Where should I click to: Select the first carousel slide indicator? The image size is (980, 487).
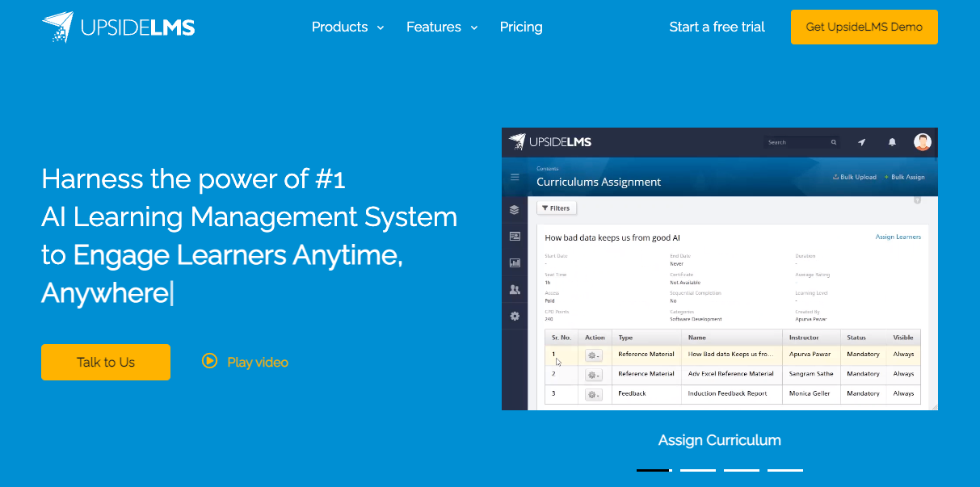tap(654, 470)
